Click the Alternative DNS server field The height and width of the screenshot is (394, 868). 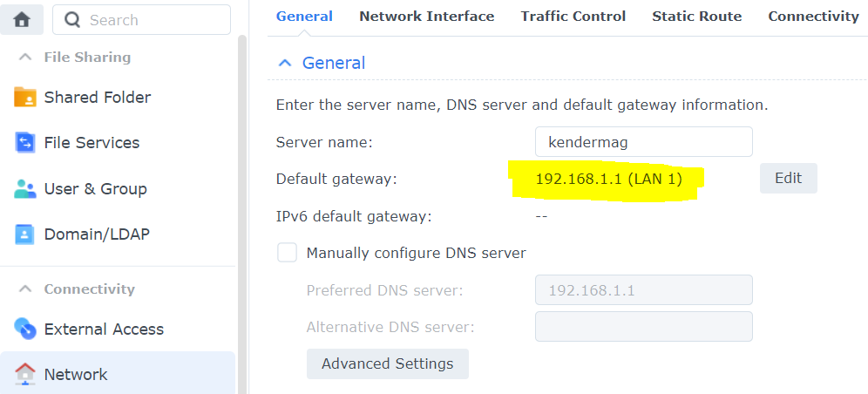tap(644, 327)
